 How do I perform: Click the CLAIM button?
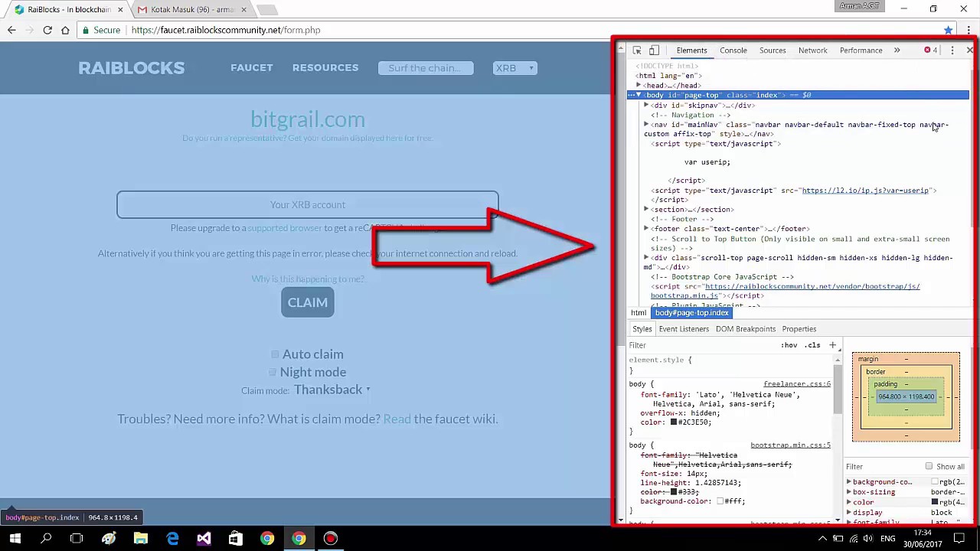(x=308, y=302)
